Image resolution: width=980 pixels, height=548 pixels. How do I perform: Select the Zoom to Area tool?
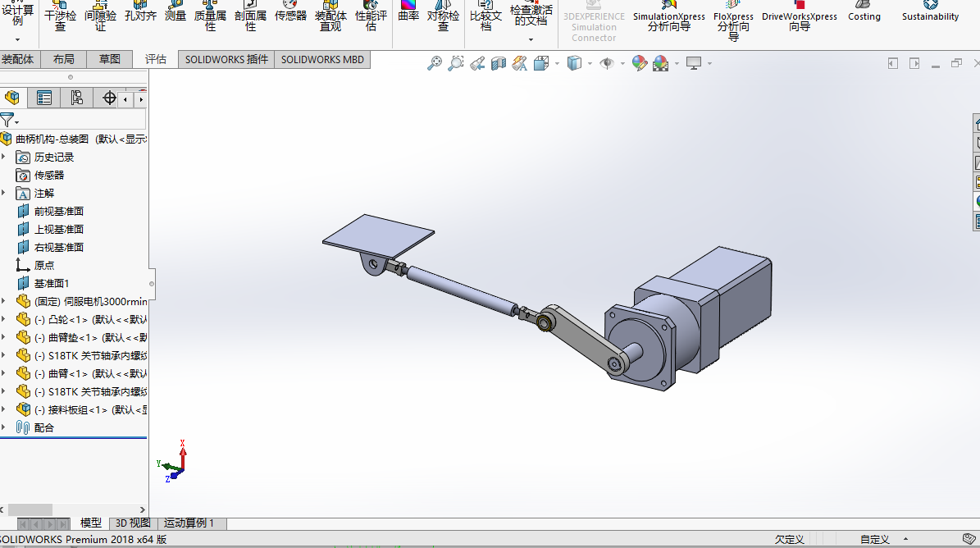coord(456,63)
